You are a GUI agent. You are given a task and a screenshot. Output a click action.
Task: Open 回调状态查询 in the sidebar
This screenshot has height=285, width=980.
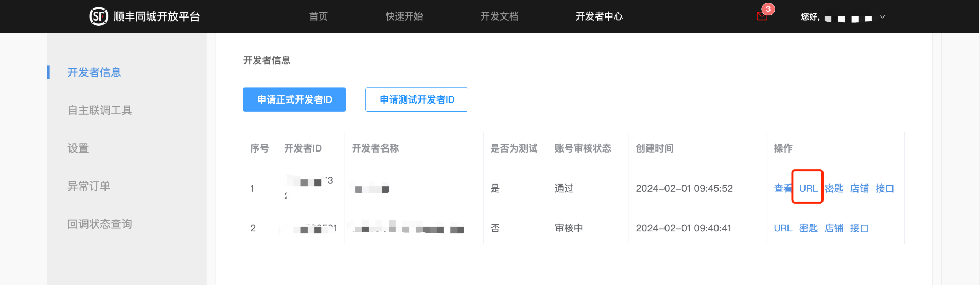[x=100, y=224]
